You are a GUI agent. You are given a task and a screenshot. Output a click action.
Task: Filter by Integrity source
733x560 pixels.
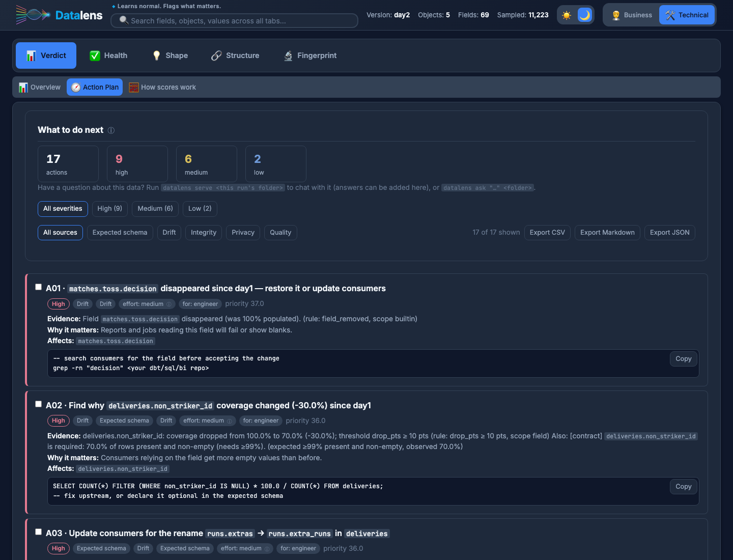coord(204,233)
